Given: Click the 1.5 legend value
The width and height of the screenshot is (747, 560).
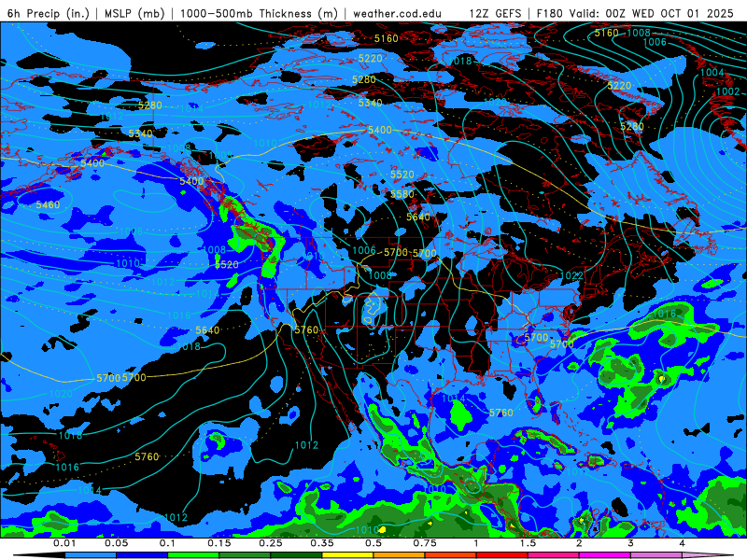Looking at the screenshot, I should [x=528, y=543].
